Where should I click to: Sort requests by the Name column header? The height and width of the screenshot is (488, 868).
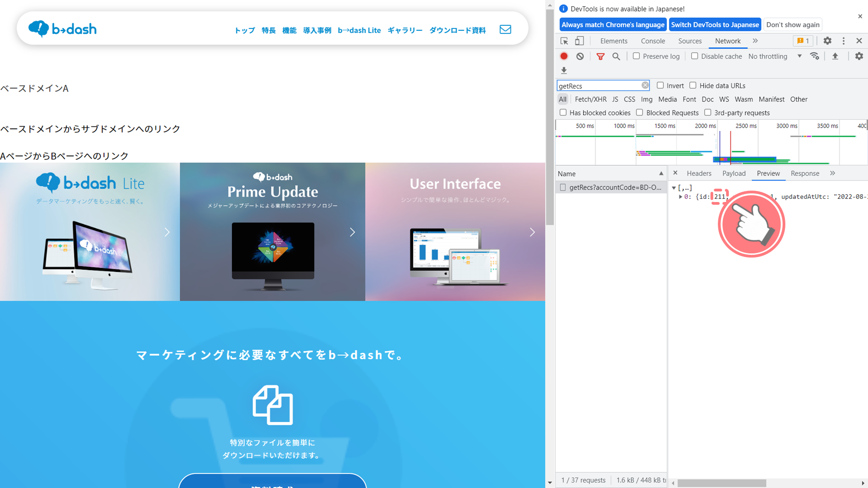click(x=611, y=174)
